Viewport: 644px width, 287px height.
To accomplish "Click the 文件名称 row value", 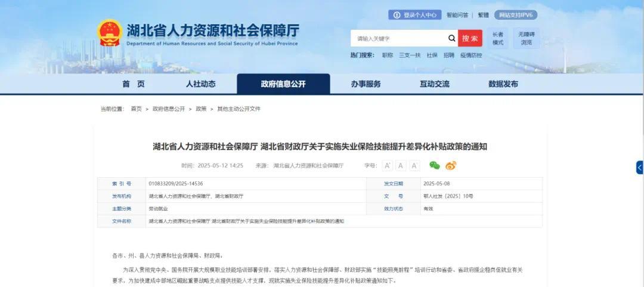I will (246, 221).
